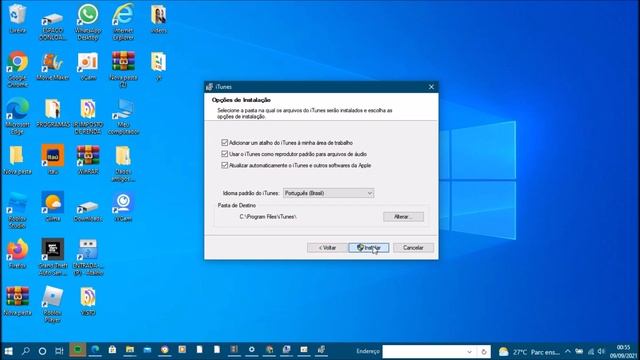Open the IMPOSTO DE RENDA folder

88,116
